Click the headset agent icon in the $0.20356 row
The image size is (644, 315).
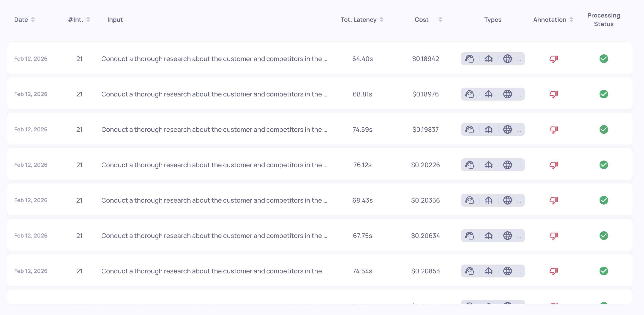(469, 200)
